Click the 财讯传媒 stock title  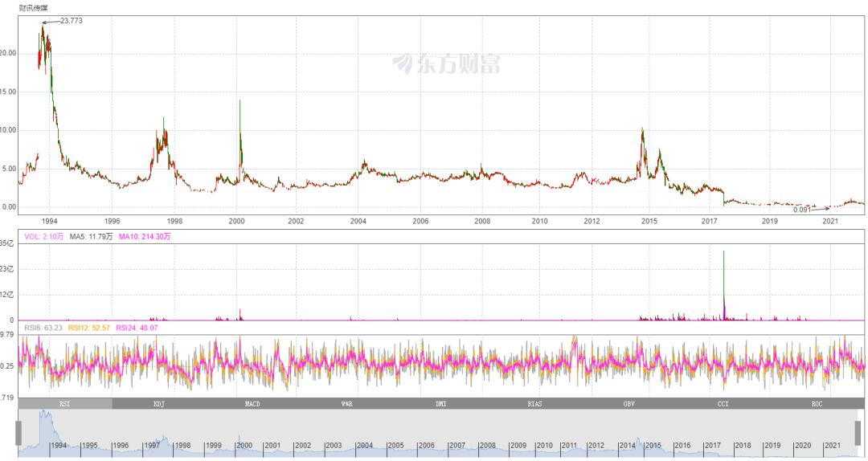tap(33, 8)
